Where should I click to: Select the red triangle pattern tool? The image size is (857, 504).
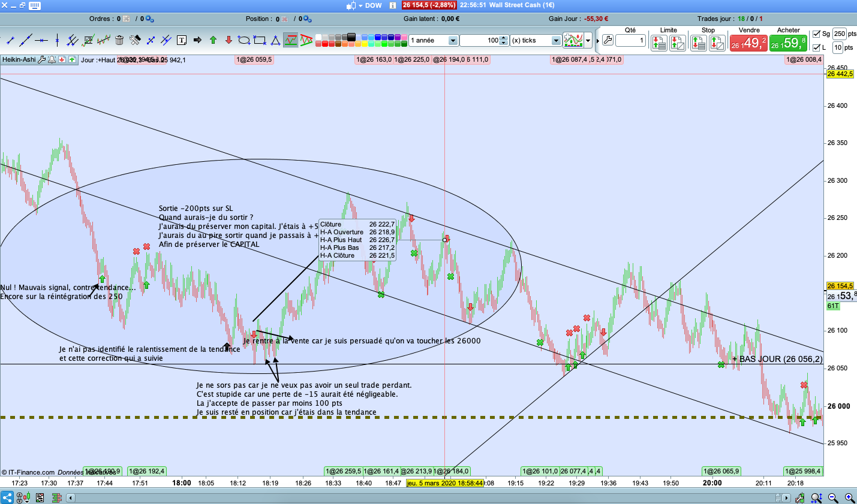(306, 40)
